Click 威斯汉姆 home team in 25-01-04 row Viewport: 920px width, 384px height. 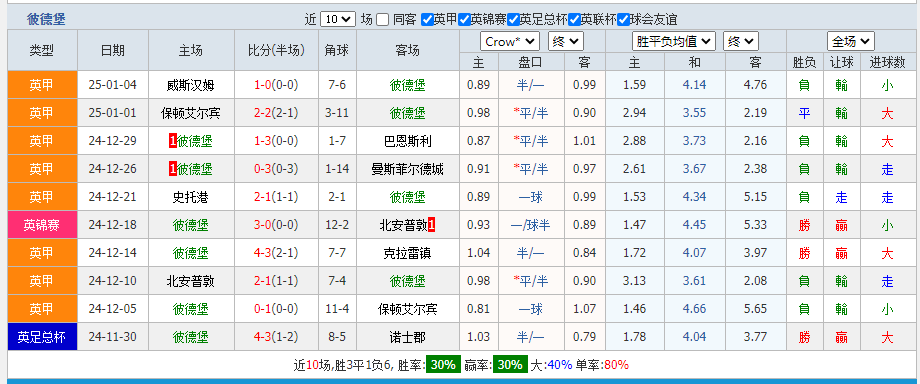191,85
